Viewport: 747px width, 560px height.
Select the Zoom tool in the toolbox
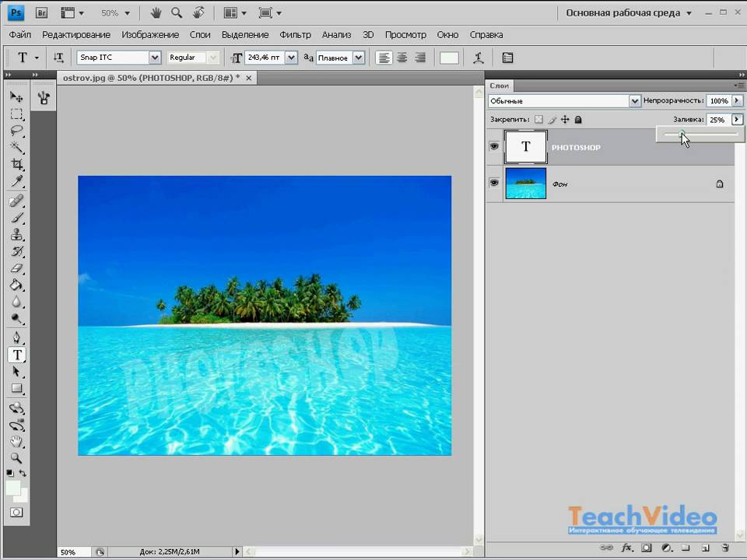pyautogui.click(x=16, y=458)
